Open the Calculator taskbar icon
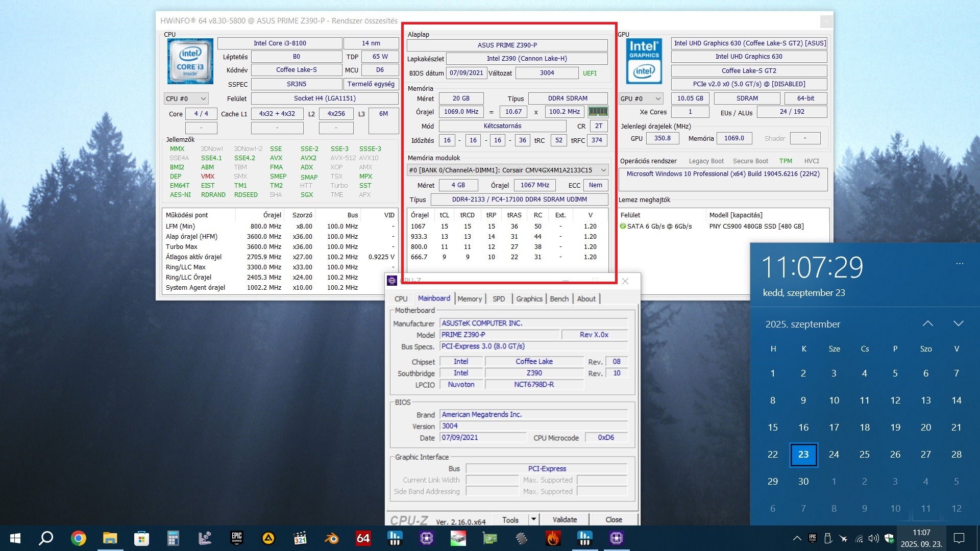The image size is (980, 551). (x=173, y=538)
